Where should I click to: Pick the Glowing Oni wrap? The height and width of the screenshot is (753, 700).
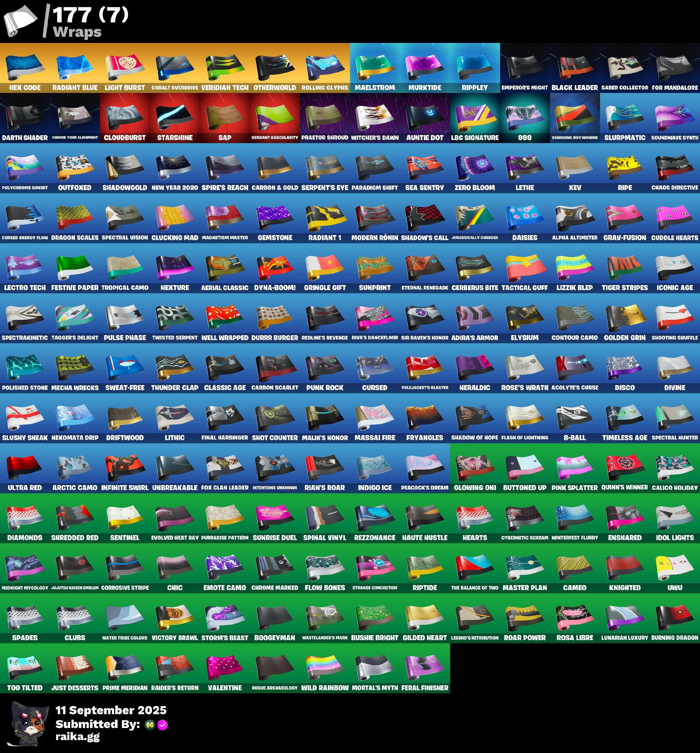pos(475,467)
